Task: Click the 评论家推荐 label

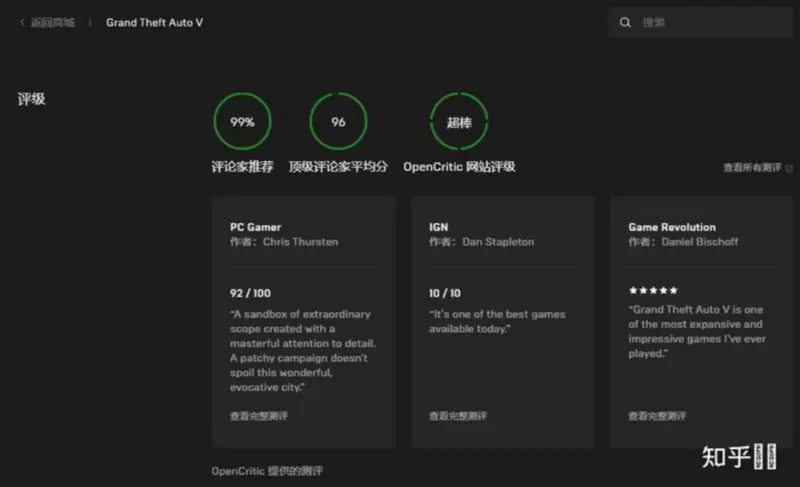Action: [x=242, y=167]
